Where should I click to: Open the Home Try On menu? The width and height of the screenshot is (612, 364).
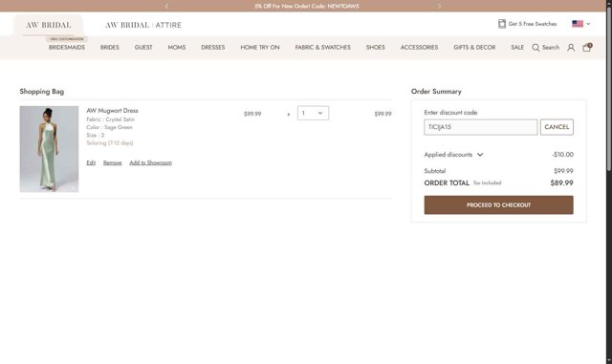260,47
